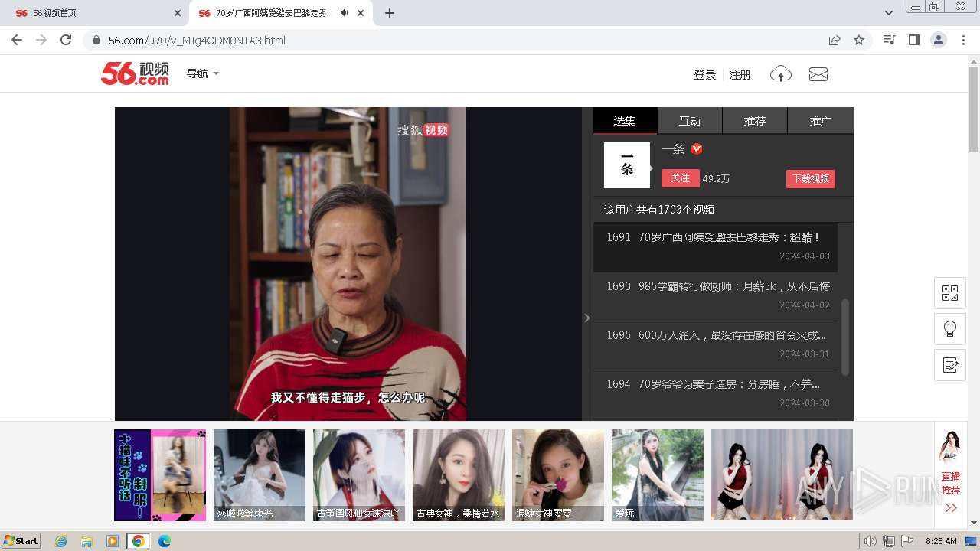This screenshot has height=551, width=980.
Task: Open the 小猫咪不听话 制服 banner thumbnail
Action: [x=160, y=475]
